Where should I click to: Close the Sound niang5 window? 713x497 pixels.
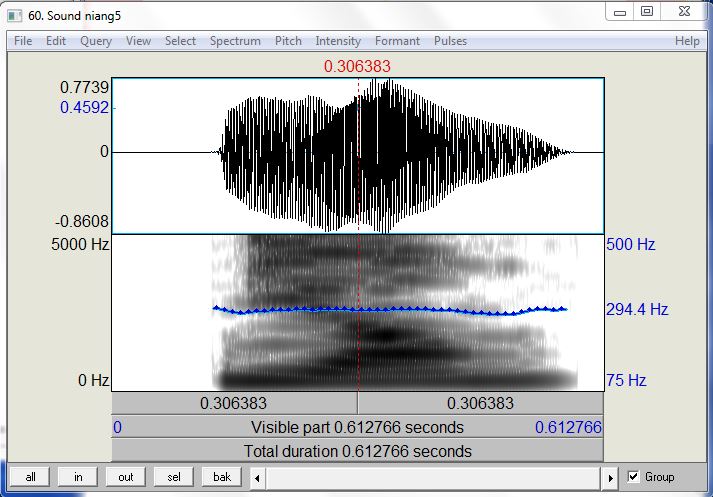[x=684, y=11]
